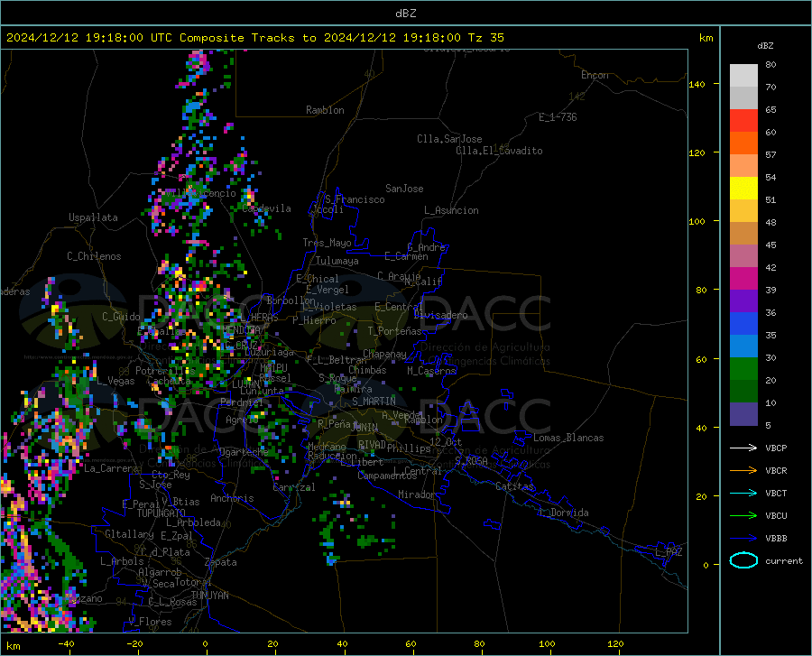812x656 pixels.
Task: Click the cyan 'current' ellipse symbol
Action: pos(743,560)
